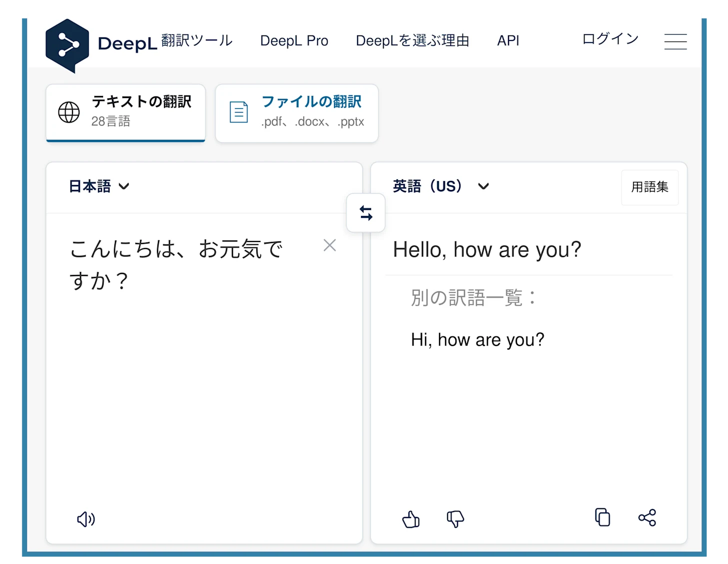Click the 別の訳語一覧 label
The image size is (728, 564).
pos(473,297)
